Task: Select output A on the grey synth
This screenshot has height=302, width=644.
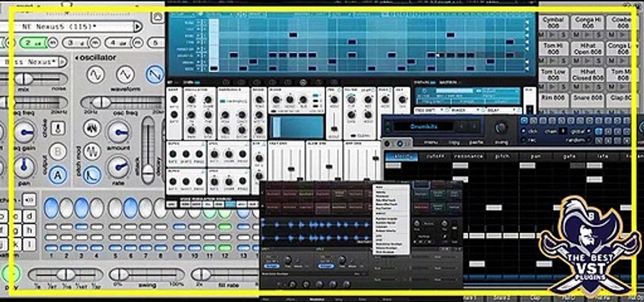Action: (58, 175)
